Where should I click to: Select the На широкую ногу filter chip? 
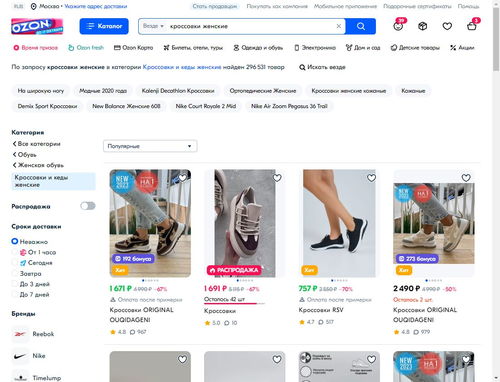coord(41,91)
